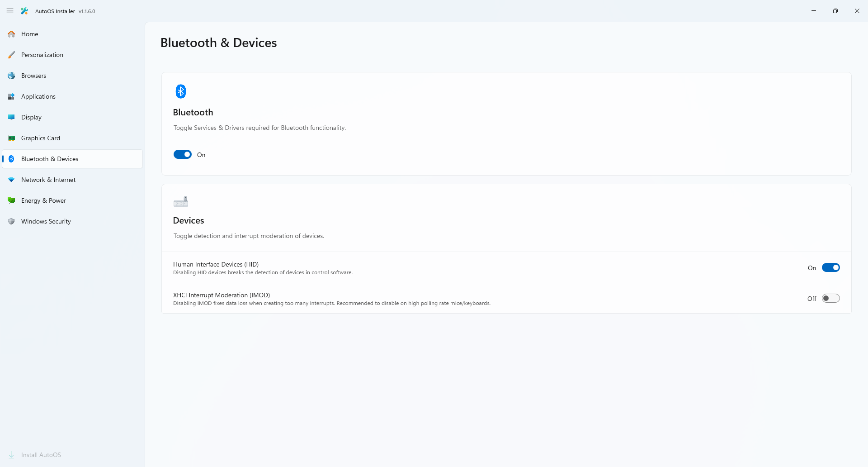Click the Home house icon

(11, 34)
